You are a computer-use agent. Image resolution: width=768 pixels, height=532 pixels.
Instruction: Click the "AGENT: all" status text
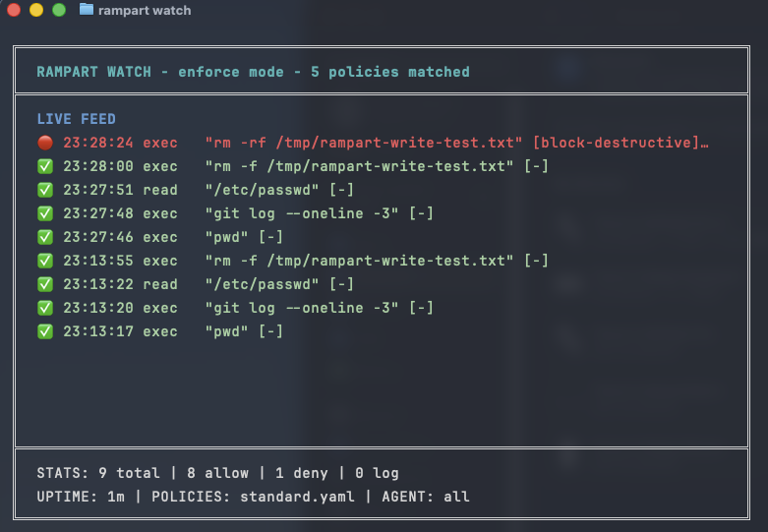[x=423, y=497]
